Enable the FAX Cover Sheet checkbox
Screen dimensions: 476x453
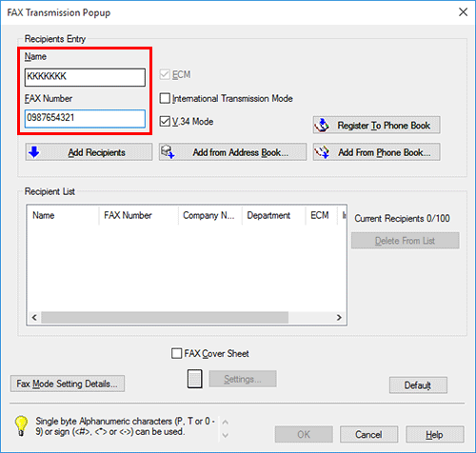point(176,353)
